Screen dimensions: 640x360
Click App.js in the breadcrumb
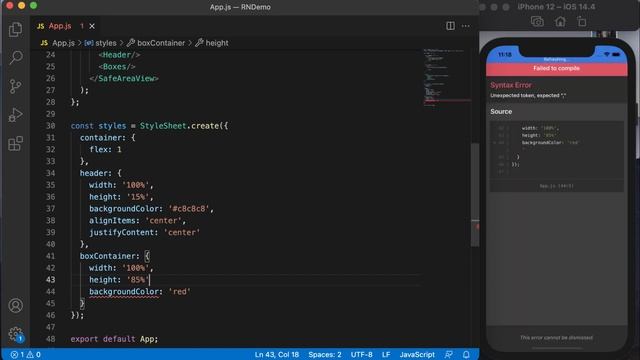pos(63,43)
